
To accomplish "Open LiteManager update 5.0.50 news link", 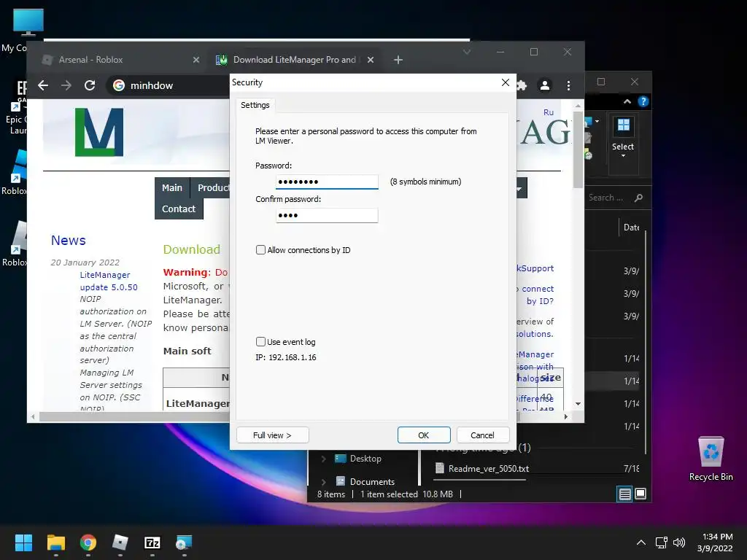I will coord(109,281).
